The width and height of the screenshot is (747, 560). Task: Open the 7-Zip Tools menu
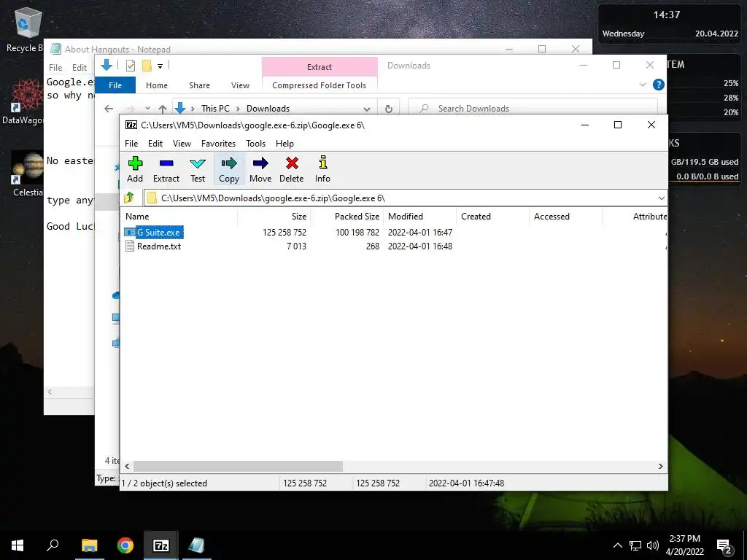click(x=256, y=144)
